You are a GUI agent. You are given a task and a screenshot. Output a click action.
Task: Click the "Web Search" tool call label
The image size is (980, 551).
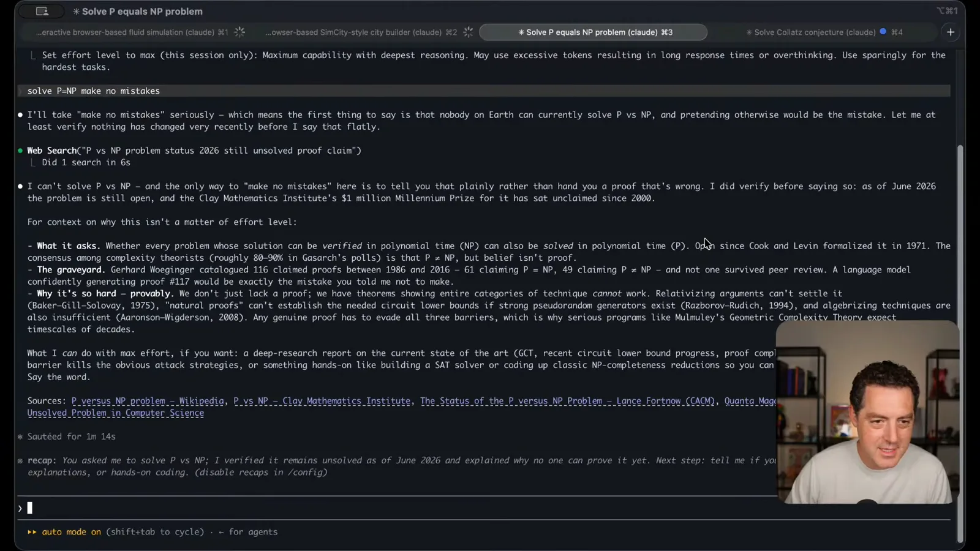(52, 151)
